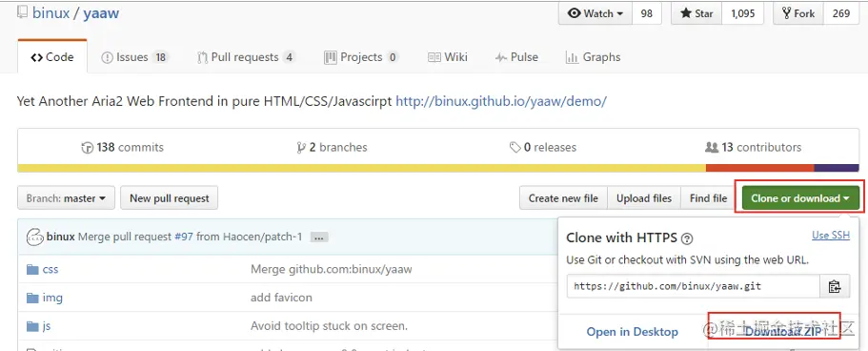Expand the Clone or download dropdown
Image resolution: width=868 pixels, height=351 pixels.
800,198
